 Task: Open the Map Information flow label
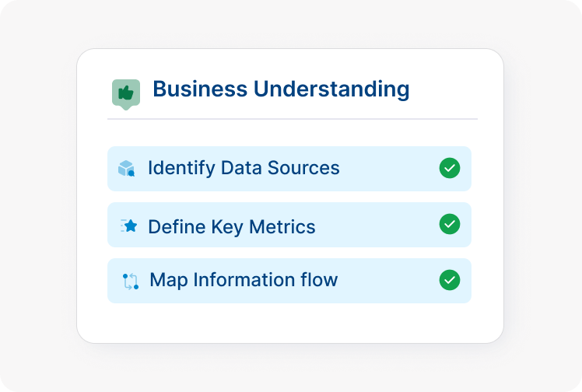coord(244,280)
